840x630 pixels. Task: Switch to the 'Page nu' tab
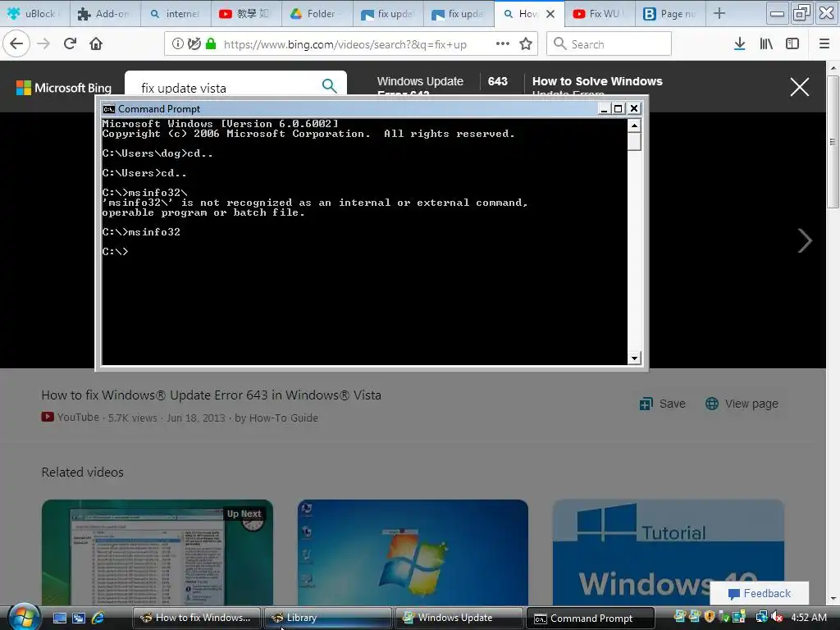pos(671,14)
